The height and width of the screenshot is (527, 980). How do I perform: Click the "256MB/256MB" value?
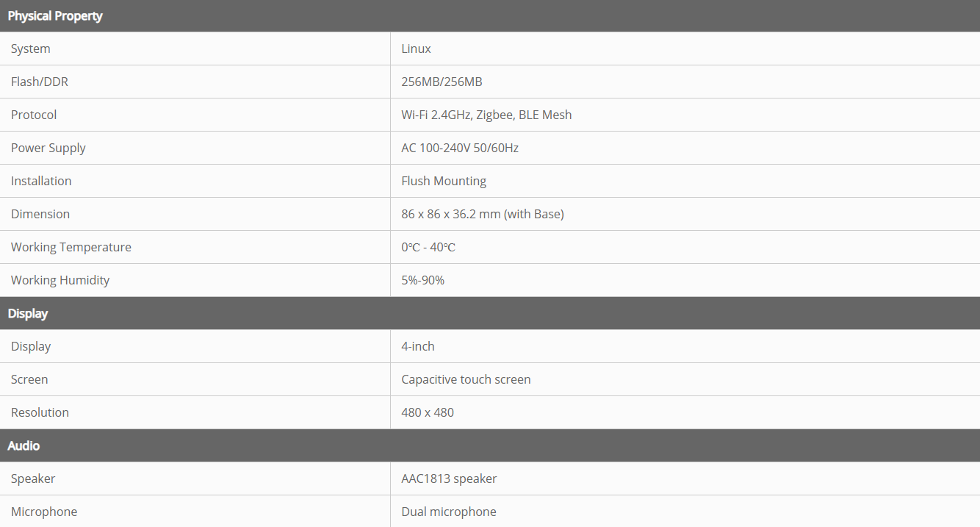tap(442, 82)
